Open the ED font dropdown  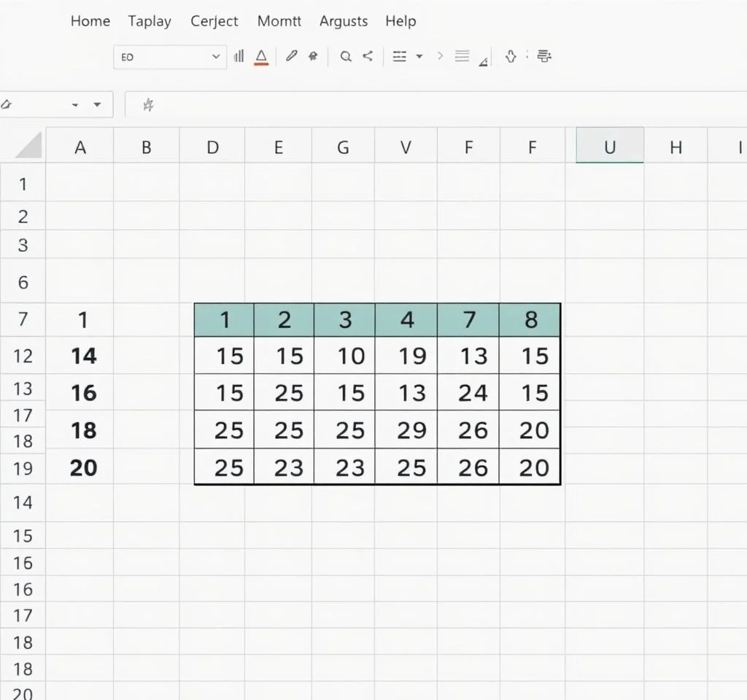(215, 57)
